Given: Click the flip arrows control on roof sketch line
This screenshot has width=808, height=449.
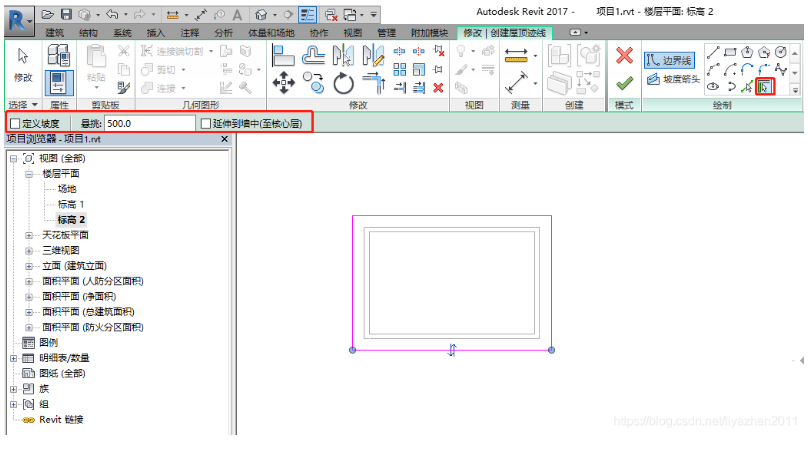Looking at the screenshot, I should (452, 350).
